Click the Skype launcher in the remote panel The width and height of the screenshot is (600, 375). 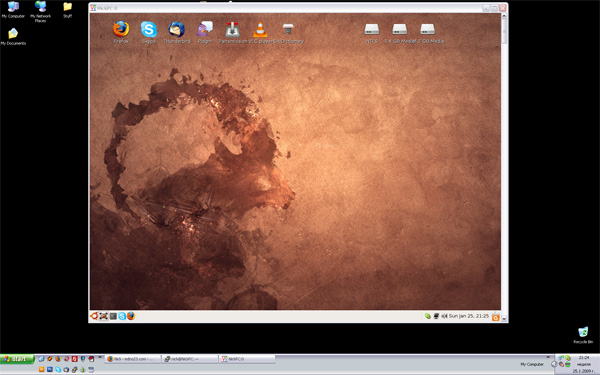pos(122,316)
